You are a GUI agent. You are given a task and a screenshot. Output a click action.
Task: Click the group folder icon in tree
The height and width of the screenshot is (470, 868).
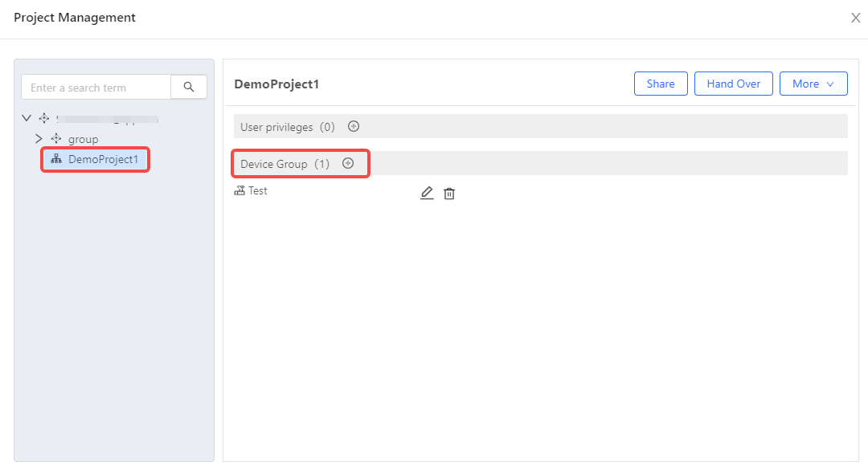[56, 139]
